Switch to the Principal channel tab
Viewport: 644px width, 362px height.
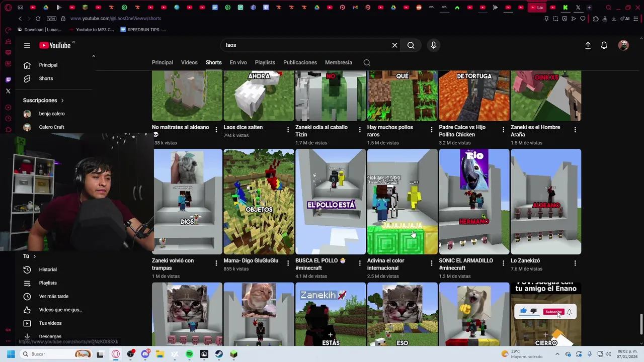pos(163,62)
